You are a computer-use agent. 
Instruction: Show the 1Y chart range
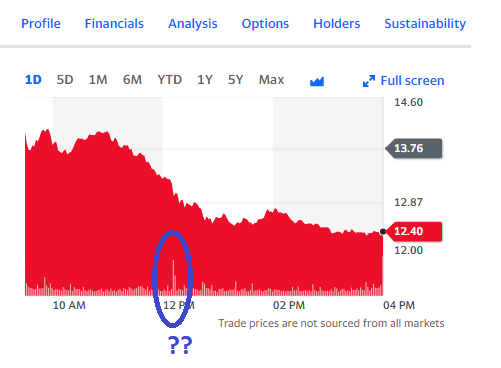coord(205,80)
